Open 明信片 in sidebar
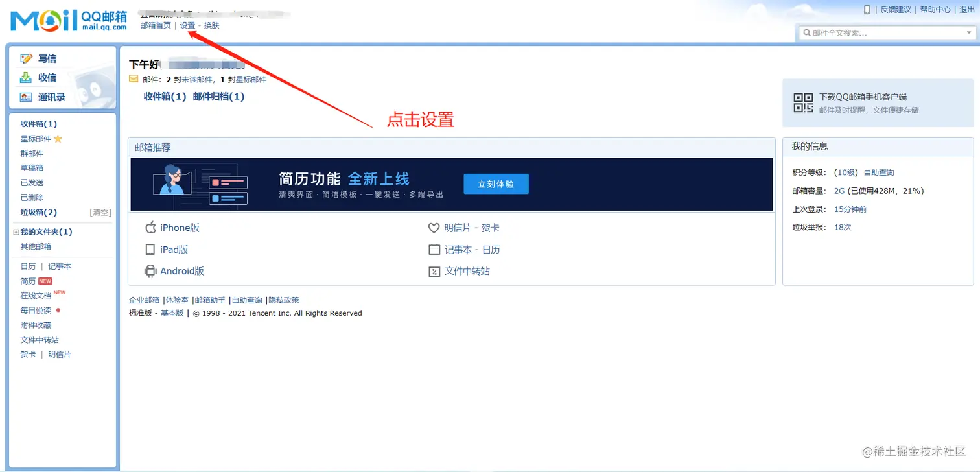This screenshot has height=472, width=980. (x=60, y=355)
